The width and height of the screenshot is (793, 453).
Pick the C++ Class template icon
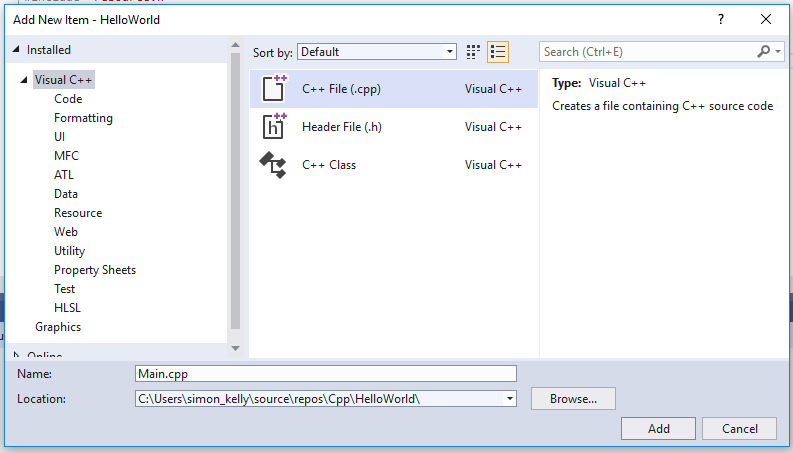pyautogui.click(x=274, y=165)
